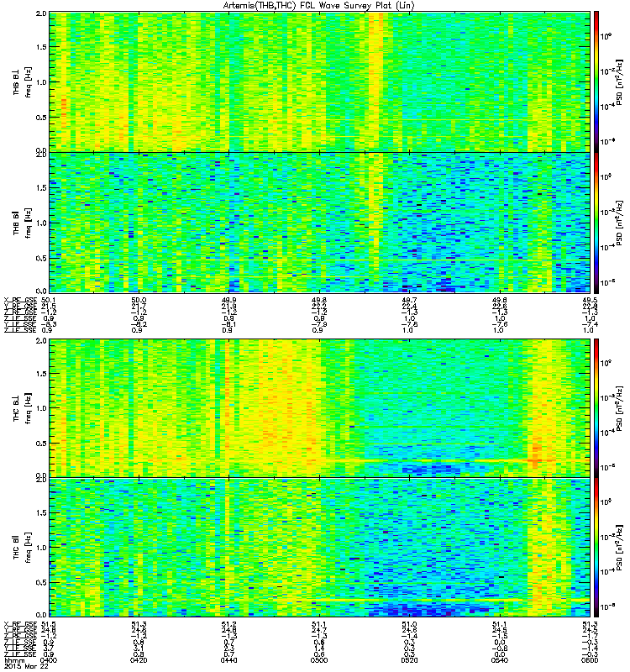Click the THB X_RE_GSE value 49.7

(409, 301)
